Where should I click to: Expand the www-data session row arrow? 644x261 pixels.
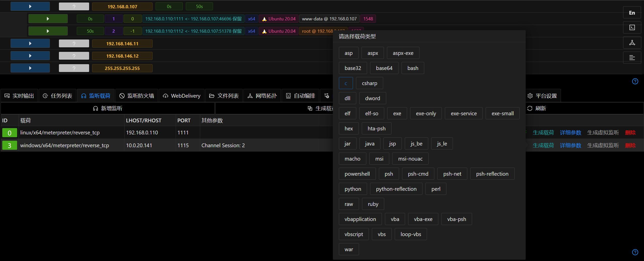(x=48, y=19)
